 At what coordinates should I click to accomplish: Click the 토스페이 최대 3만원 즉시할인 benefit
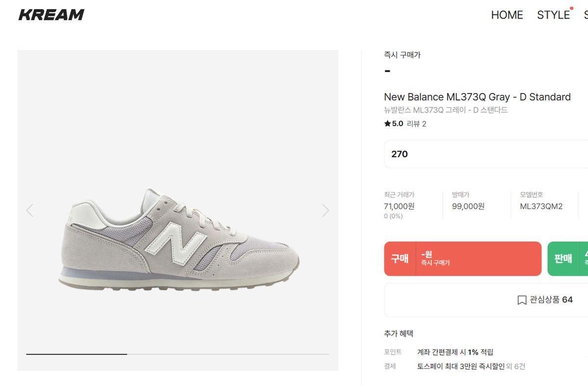click(460, 366)
